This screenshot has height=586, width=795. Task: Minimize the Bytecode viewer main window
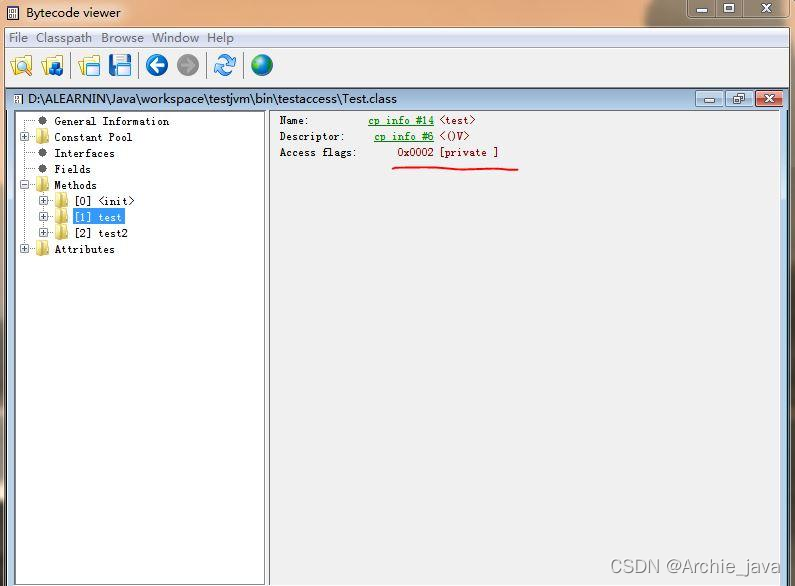pos(702,9)
